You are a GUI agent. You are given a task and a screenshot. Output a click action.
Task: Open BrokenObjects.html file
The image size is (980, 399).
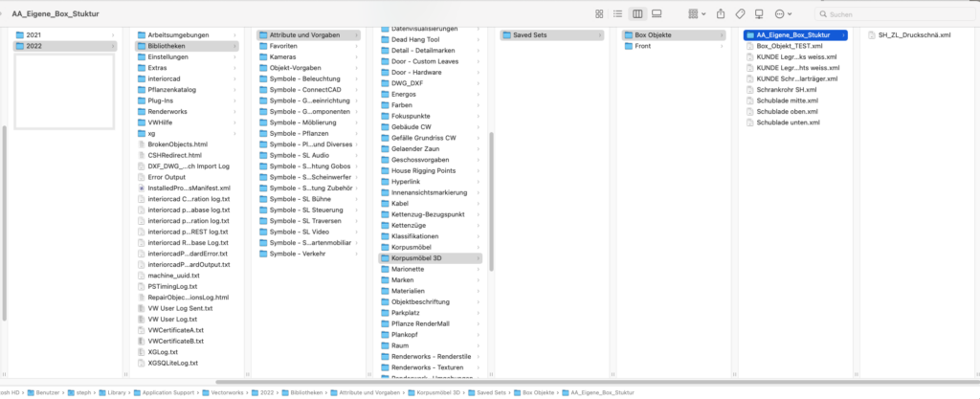coord(177,144)
